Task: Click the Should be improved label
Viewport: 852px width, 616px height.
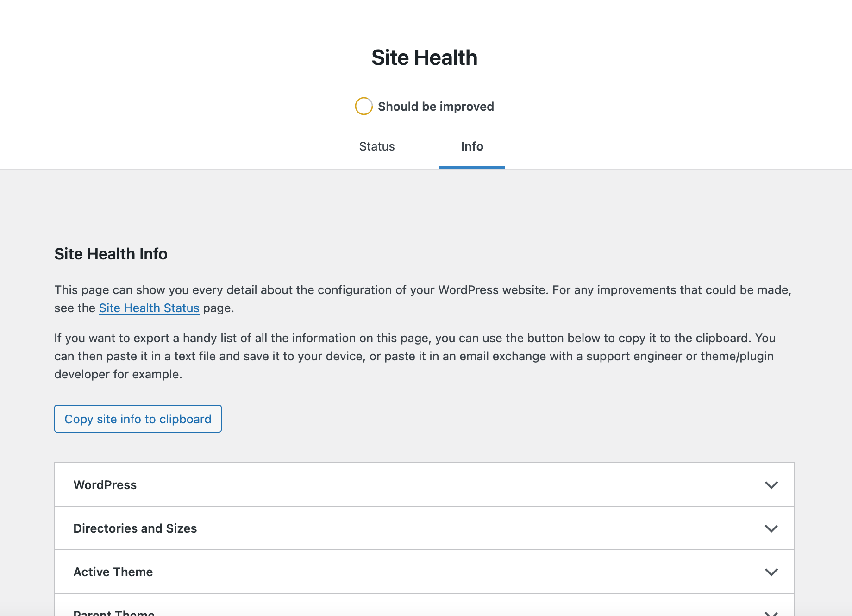Action: pos(436,107)
